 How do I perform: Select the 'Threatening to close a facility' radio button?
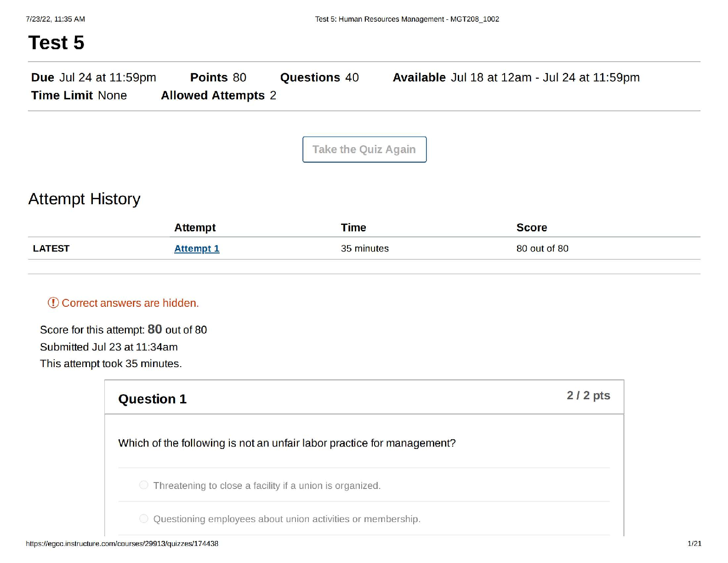pyautogui.click(x=144, y=485)
